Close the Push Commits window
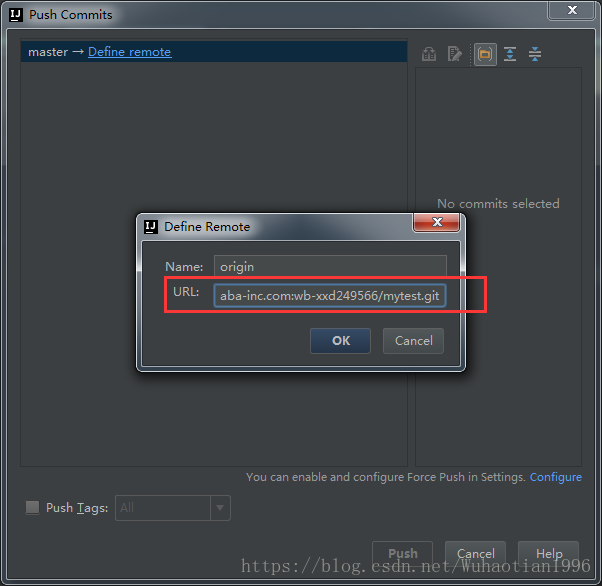This screenshot has width=602, height=586. [572, 10]
